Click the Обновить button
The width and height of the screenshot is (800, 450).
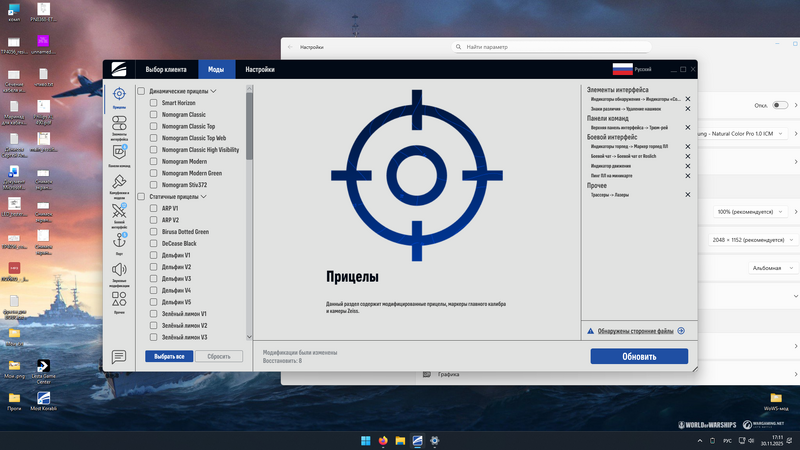(638, 356)
